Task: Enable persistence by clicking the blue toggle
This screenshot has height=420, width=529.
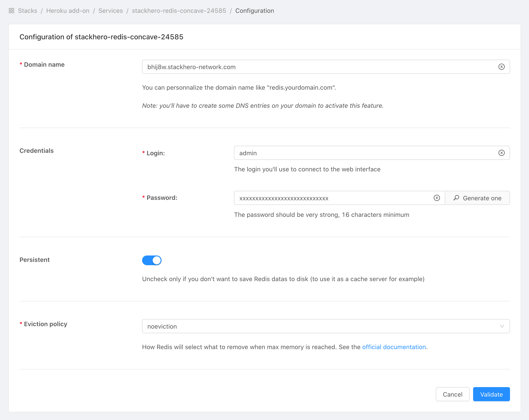Action: [x=152, y=259]
